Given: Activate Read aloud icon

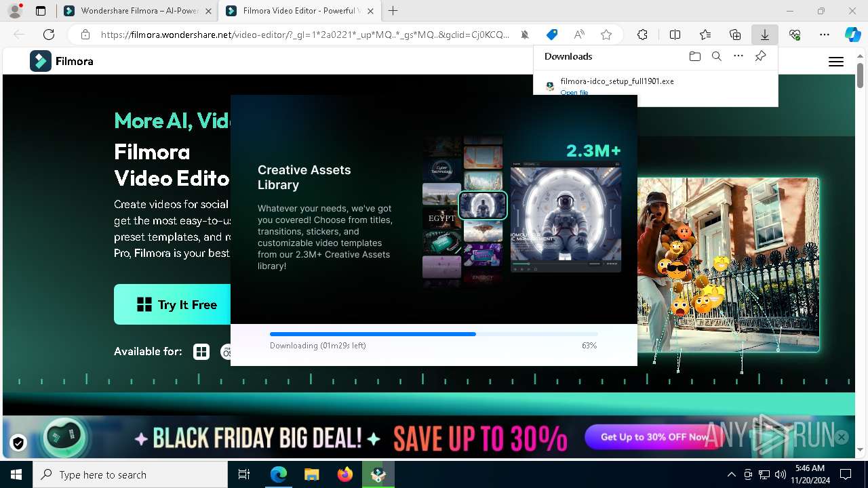Looking at the screenshot, I should click(x=579, y=35).
